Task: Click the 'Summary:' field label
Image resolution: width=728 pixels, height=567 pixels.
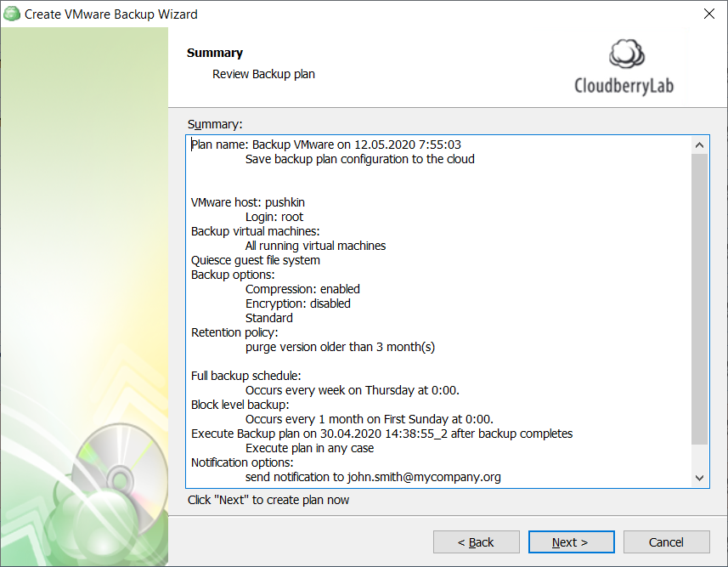Action: click(x=215, y=124)
